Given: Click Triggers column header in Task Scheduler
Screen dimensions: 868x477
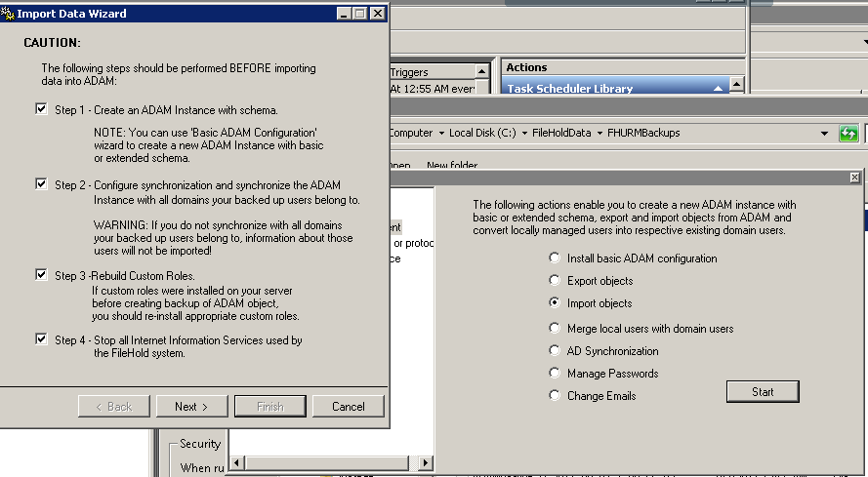Looking at the screenshot, I should 432,72.
